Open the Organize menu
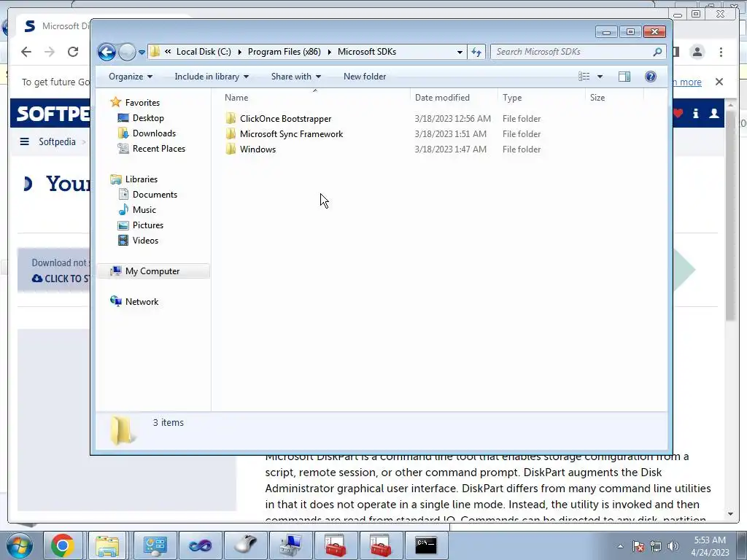 tap(131, 77)
